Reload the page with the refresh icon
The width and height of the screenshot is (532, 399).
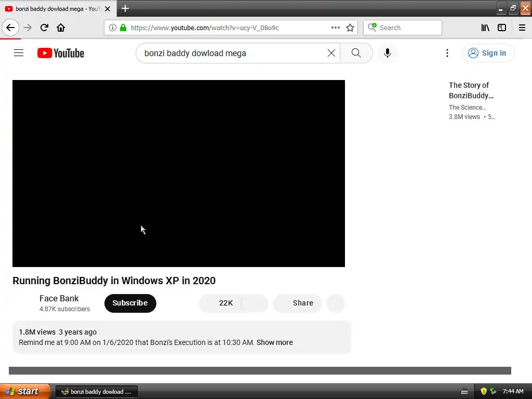[x=44, y=28]
